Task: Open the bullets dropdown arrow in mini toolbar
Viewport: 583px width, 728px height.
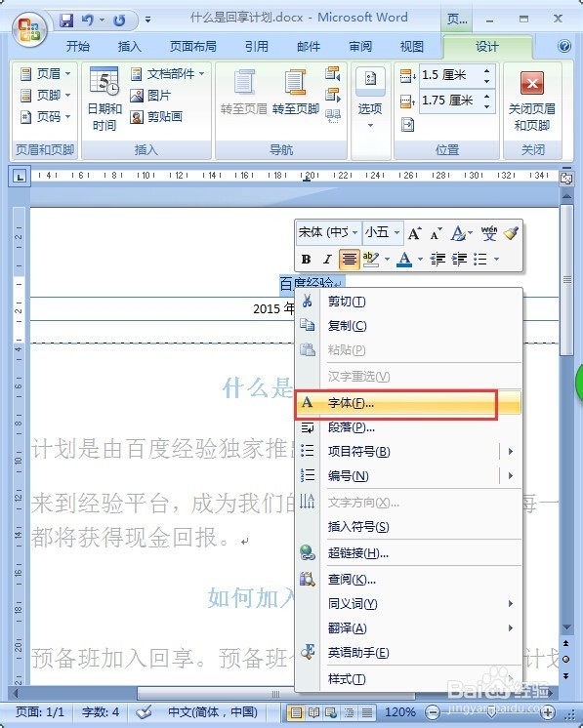Action: [497, 259]
